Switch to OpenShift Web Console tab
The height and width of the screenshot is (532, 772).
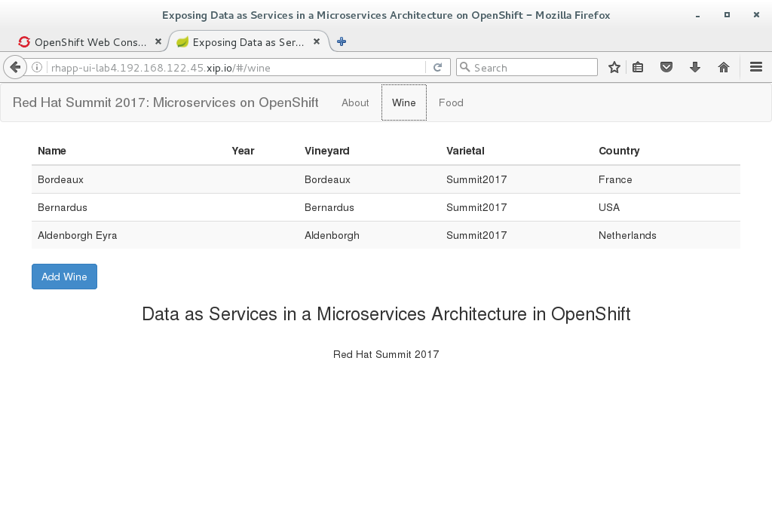82,42
